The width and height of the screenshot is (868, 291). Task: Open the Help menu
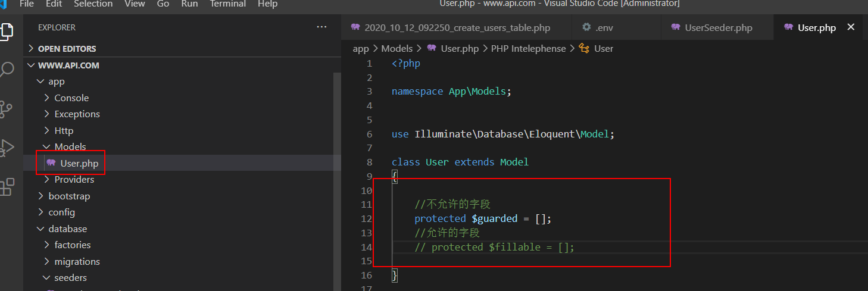[x=268, y=4]
